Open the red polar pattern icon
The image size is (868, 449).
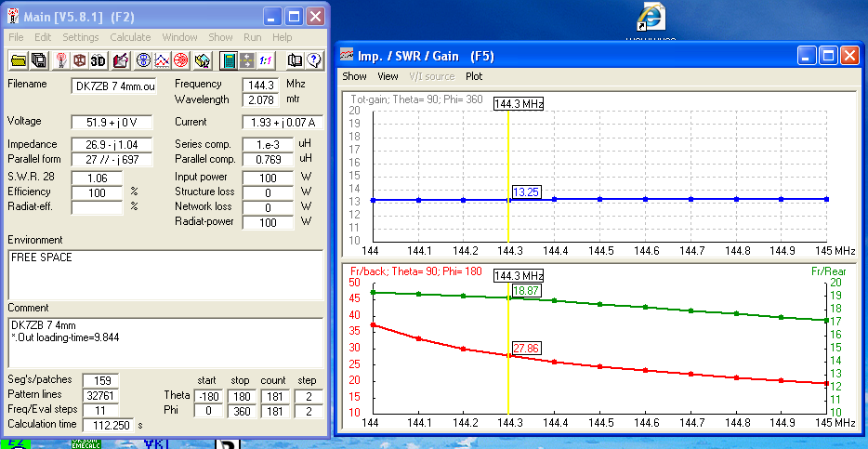[x=180, y=60]
